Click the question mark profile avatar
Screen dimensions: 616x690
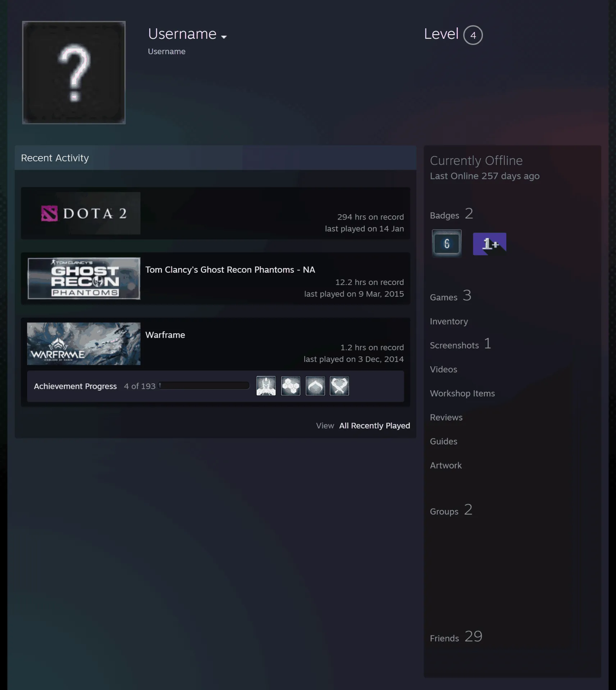[74, 73]
